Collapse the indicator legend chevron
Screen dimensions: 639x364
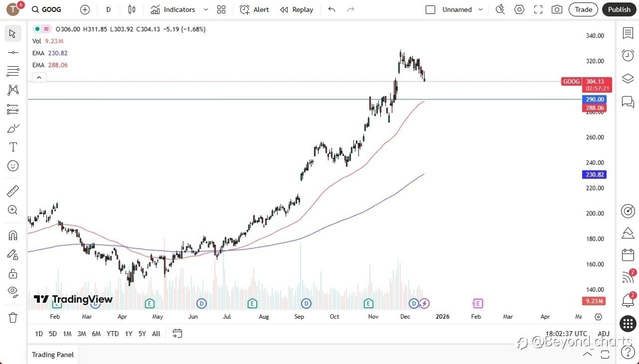click(39, 77)
